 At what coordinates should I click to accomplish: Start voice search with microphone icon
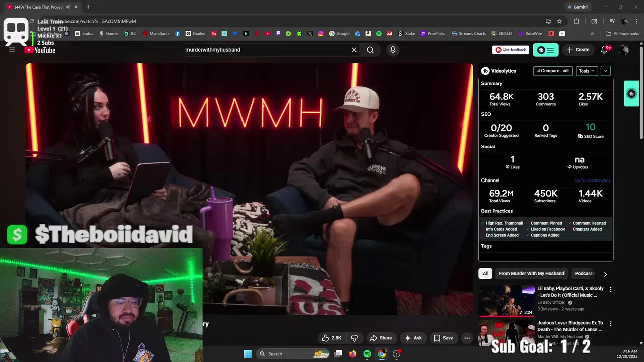[393, 50]
